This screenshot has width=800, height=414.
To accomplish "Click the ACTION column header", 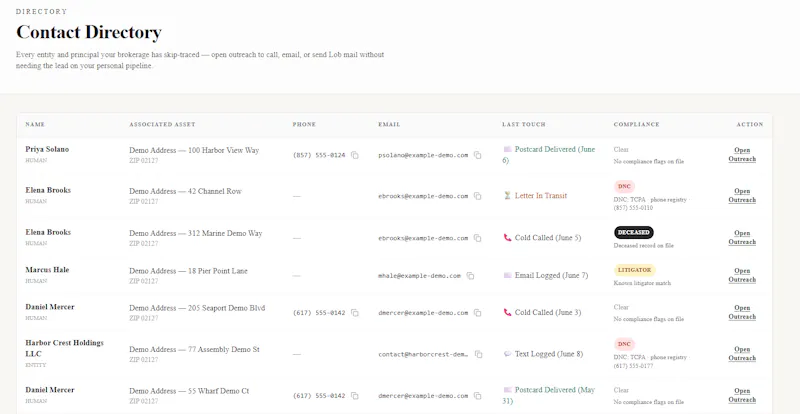I will click(749, 125).
